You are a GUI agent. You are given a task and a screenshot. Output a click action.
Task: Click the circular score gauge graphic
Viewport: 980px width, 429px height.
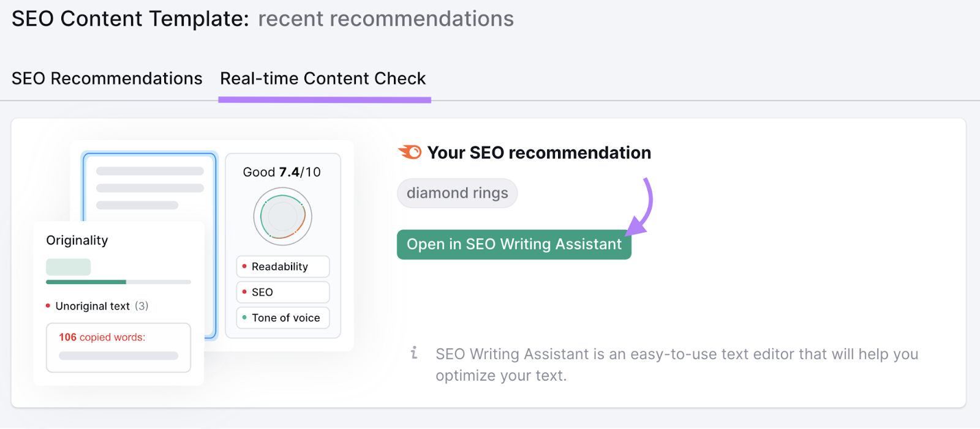[282, 216]
